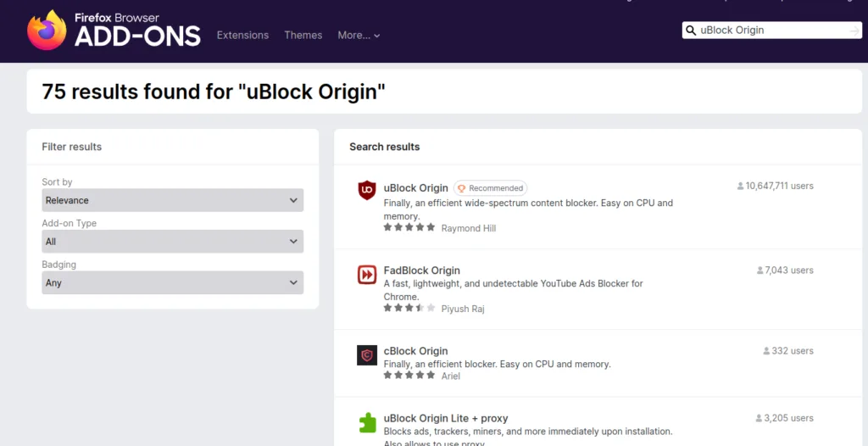Click the Search results heading
Image resolution: width=868 pixels, height=446 pixels.
point(385,147)
